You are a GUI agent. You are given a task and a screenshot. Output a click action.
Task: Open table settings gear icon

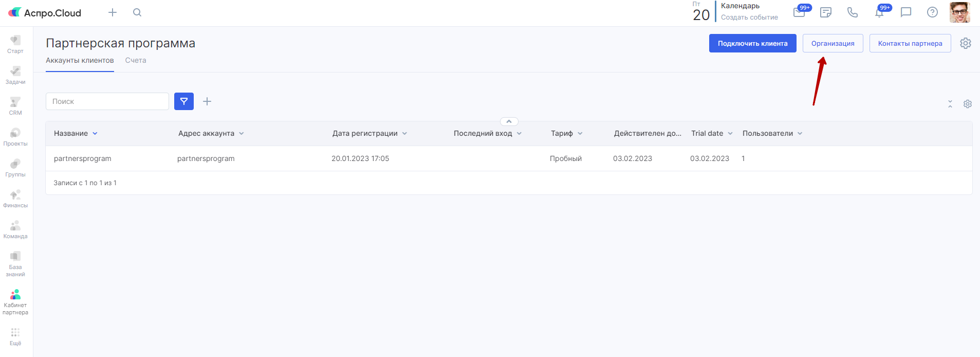[968, 104]
